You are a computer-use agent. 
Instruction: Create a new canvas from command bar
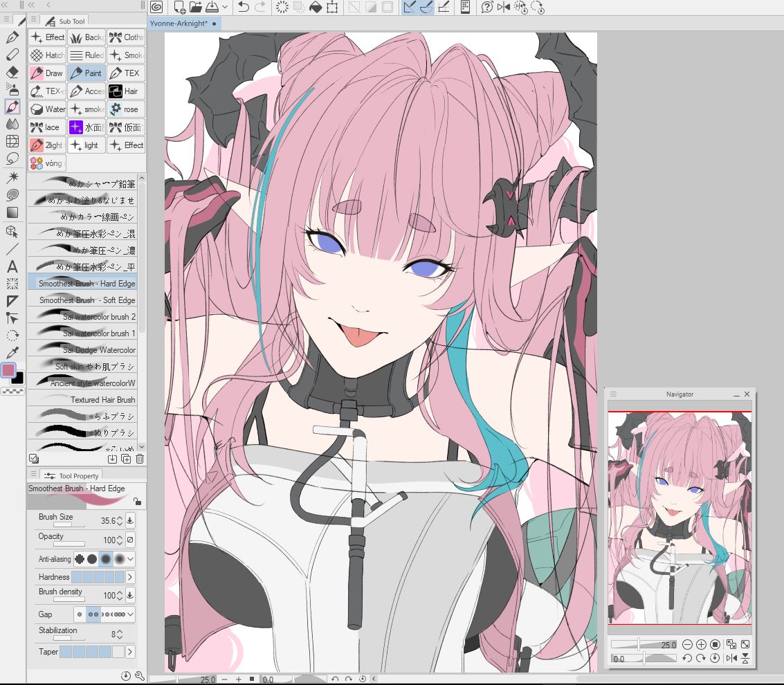tap(179, 7)
